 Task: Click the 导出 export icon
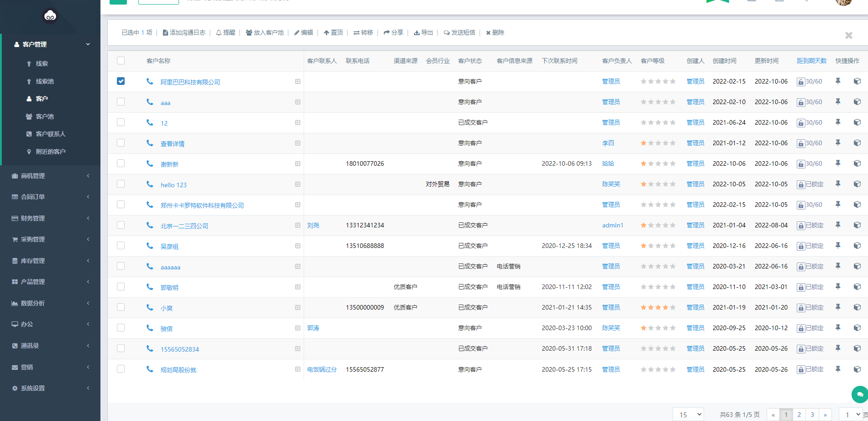point(416,32)
